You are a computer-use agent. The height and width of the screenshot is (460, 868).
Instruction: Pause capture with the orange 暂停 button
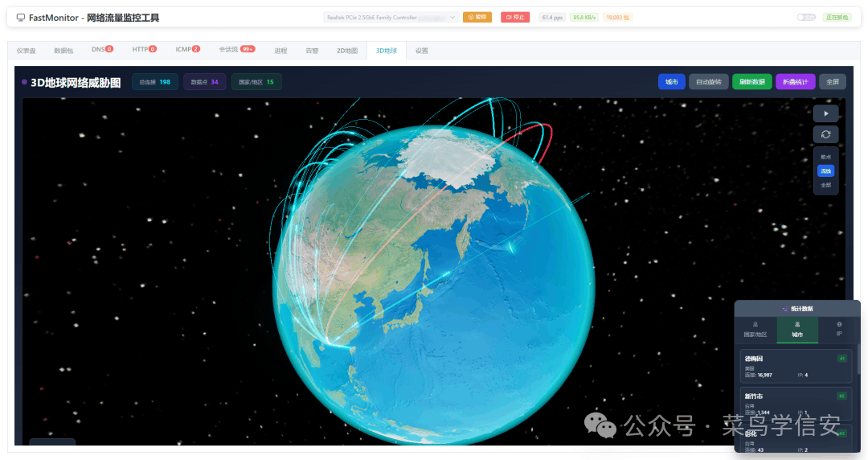[x=477, y=17]
